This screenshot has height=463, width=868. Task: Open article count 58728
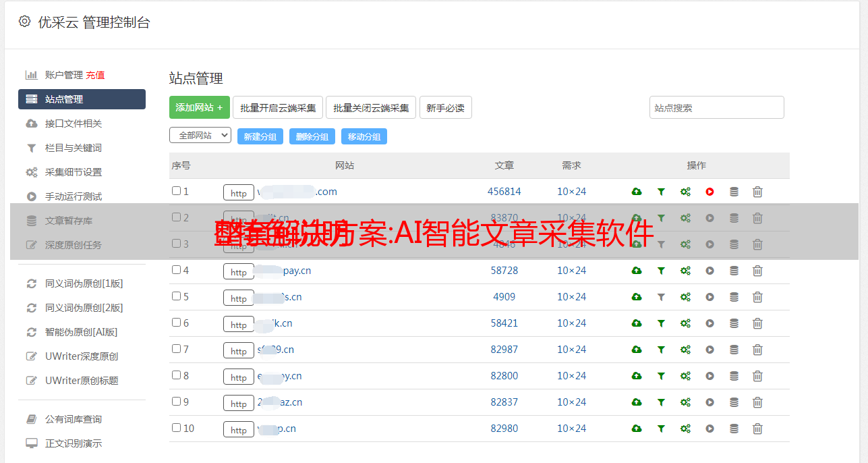[504, 271]
